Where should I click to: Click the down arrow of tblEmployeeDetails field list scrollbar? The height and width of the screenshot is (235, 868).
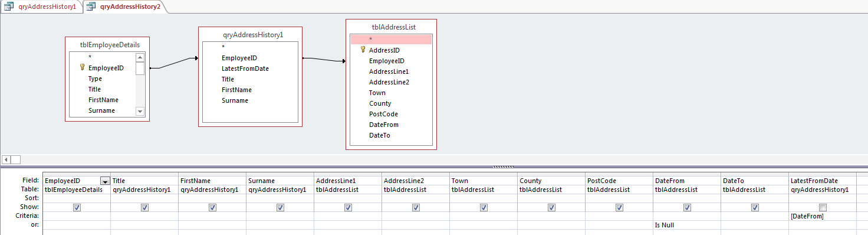tap(140, 111)
